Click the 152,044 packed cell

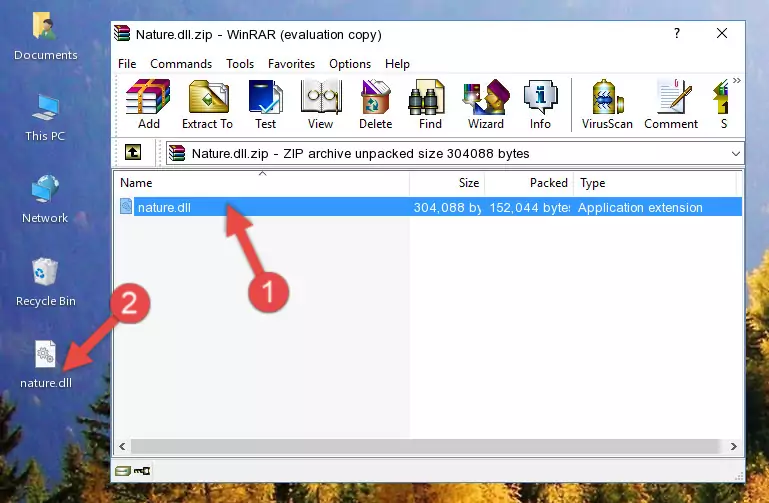tap(530, 207)
